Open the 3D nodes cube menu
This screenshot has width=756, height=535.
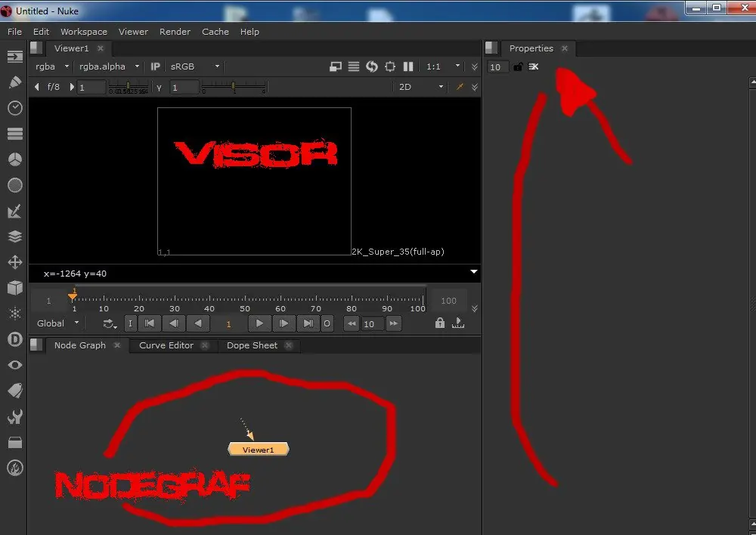point(15,288)
